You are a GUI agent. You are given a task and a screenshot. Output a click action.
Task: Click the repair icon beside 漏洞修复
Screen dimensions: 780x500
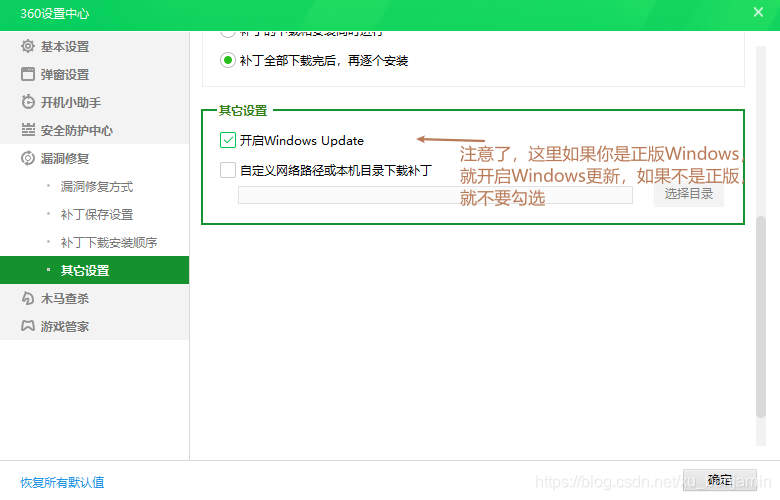[x=28, y=158]
